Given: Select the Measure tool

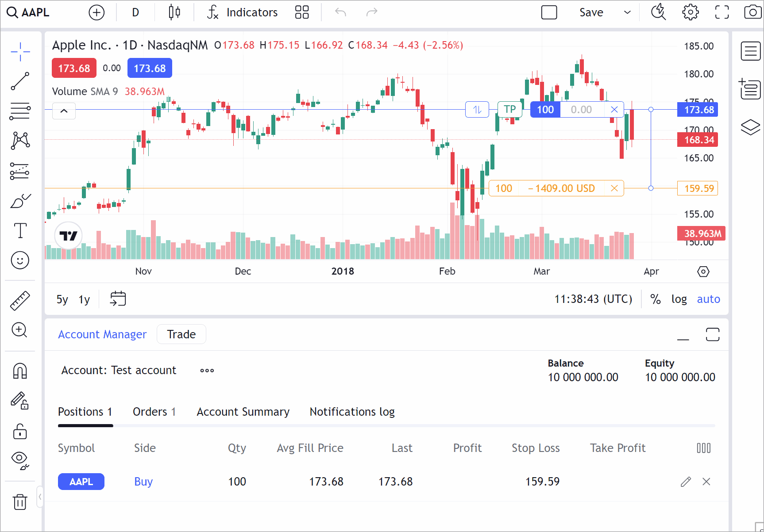Looking at the screenshot, I should [x=20, y=300].
